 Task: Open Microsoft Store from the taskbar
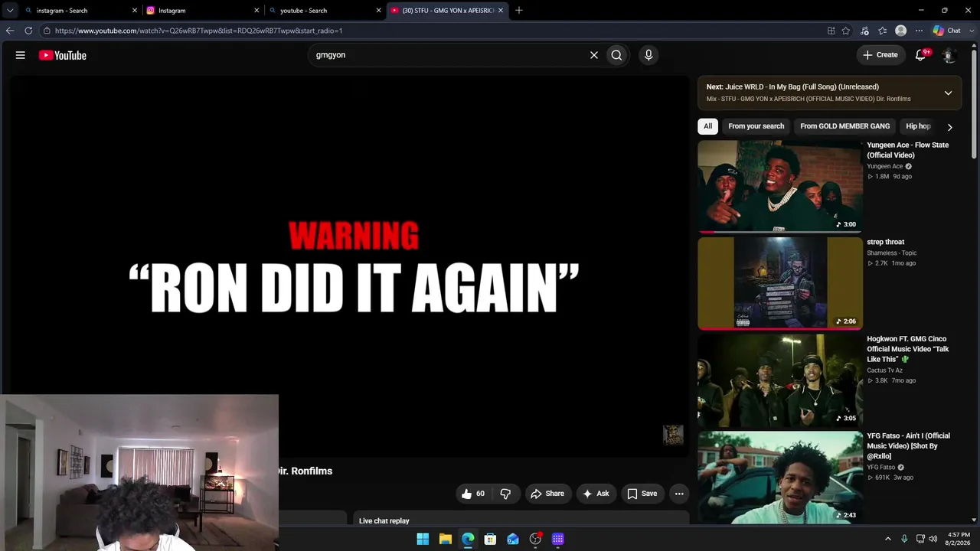point(490,539)
